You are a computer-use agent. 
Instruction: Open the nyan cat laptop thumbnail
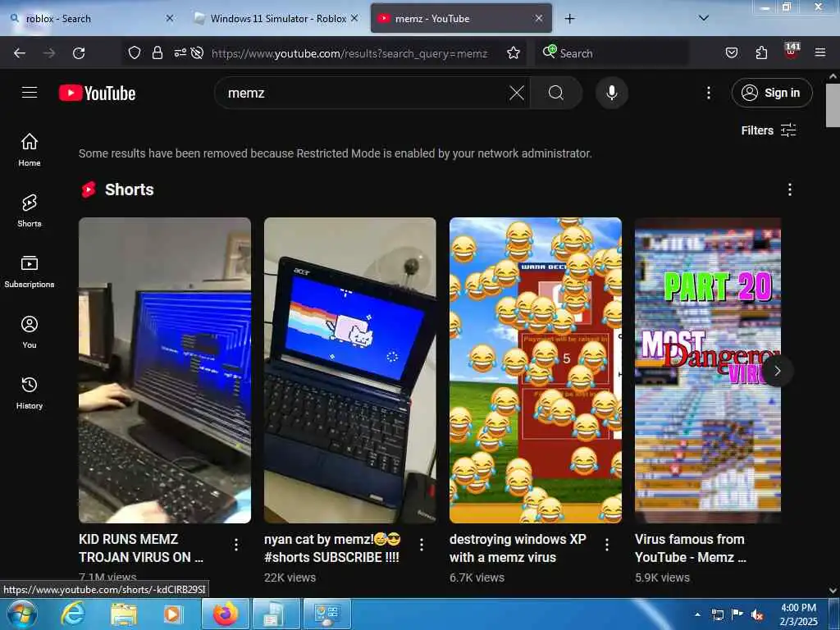(349, 370)
